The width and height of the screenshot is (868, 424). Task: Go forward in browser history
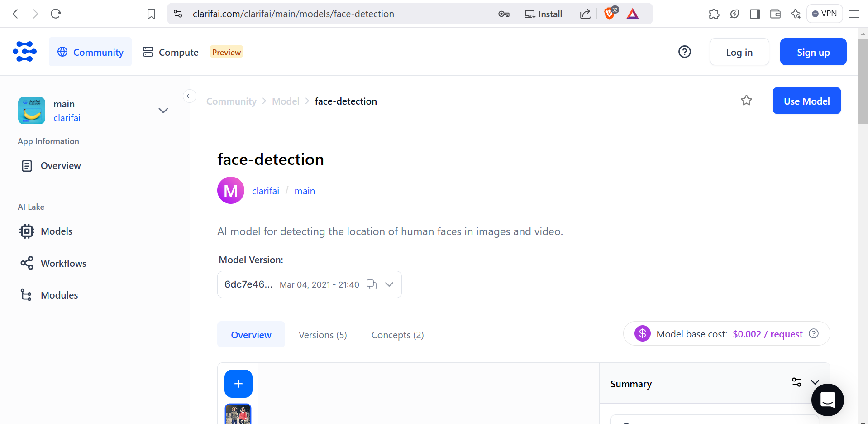(35, 14)
